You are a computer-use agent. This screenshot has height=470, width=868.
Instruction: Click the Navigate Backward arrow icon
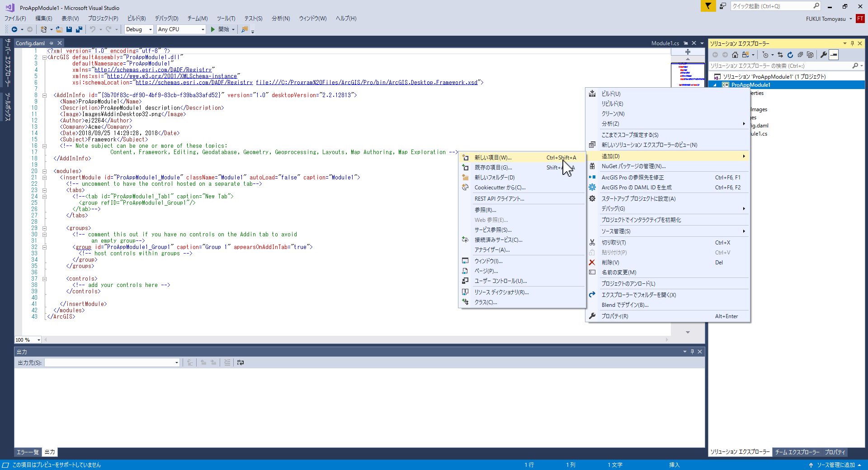point(14,29)
